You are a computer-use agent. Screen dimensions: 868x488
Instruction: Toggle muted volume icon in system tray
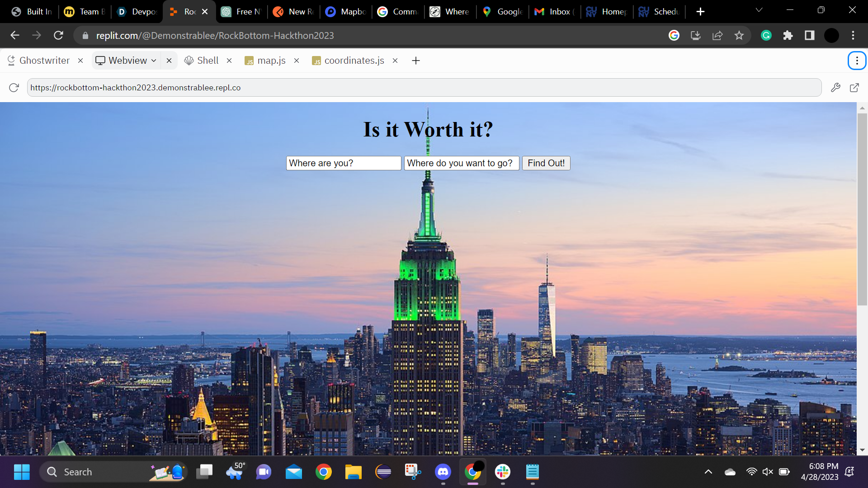tap(768, 472)
